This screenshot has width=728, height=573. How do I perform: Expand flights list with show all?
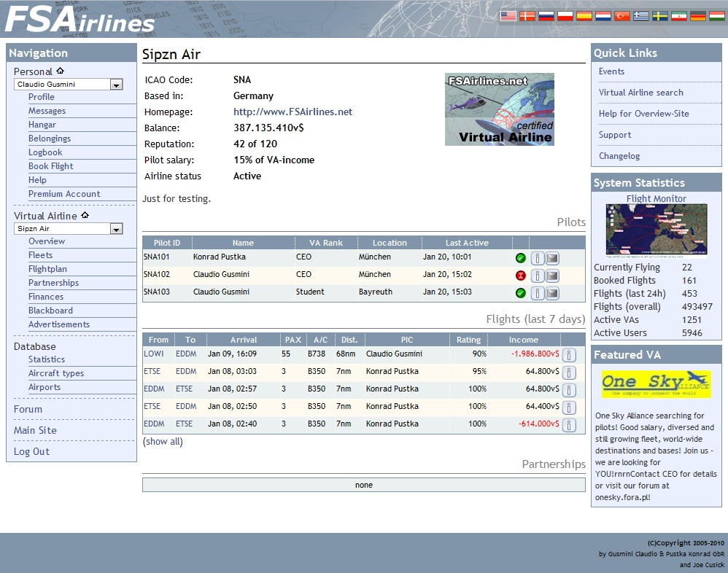pyautogui.click(x=163, y=442)
